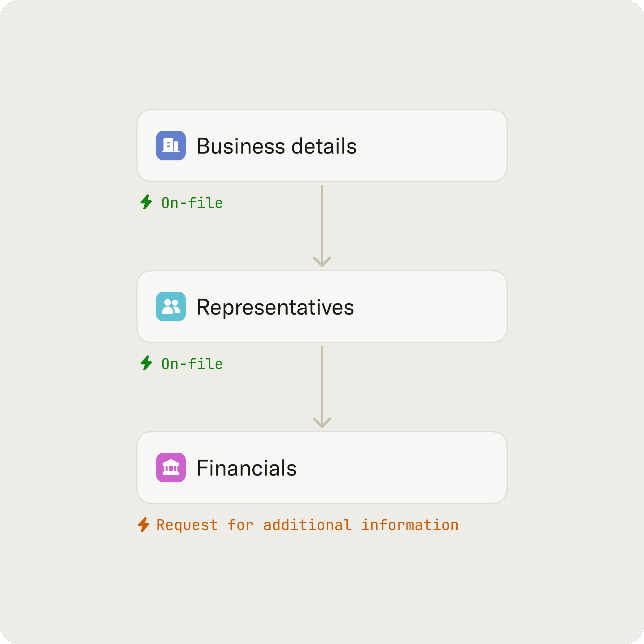Click the On-file label under Business details
Screen dimensions: 644x644
(x=192, y=203)
